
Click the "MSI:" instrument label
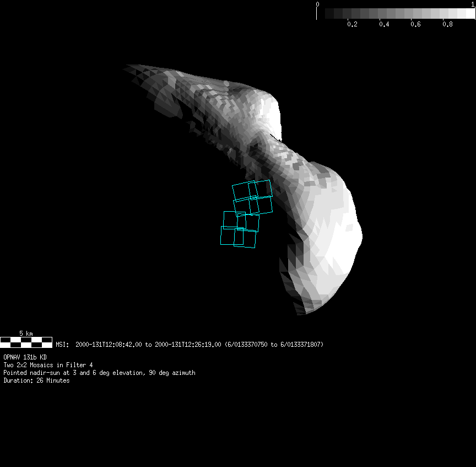coord(62,345)
